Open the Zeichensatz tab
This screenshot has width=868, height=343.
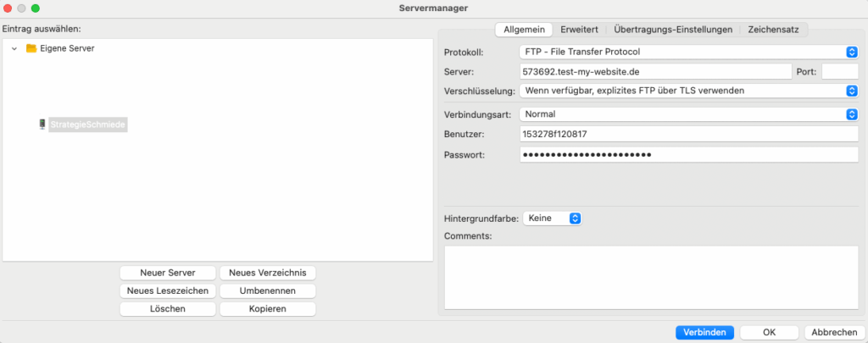775,29
